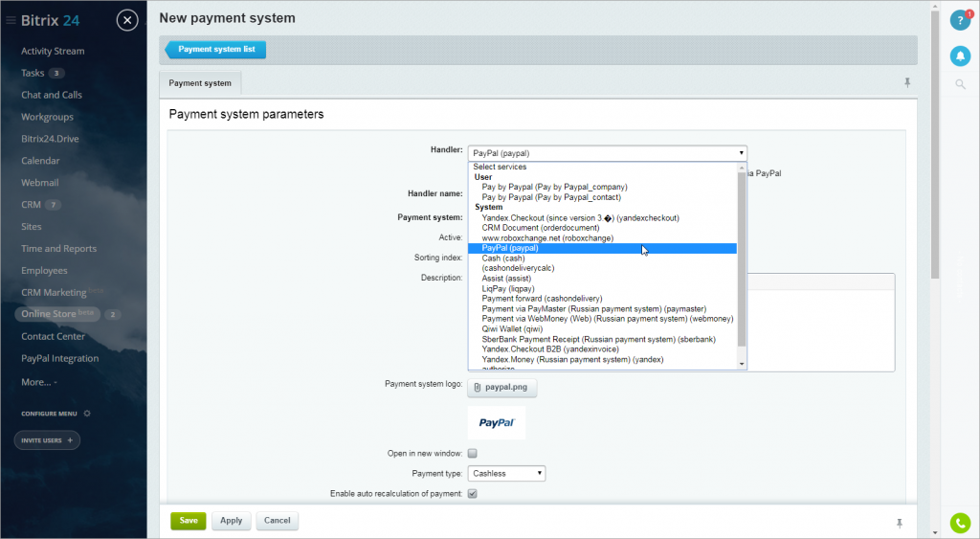Image resolution: width=980 pixels, height=539 pixels.
Task: Open Bitrix24.Drive
Action: 50,139
